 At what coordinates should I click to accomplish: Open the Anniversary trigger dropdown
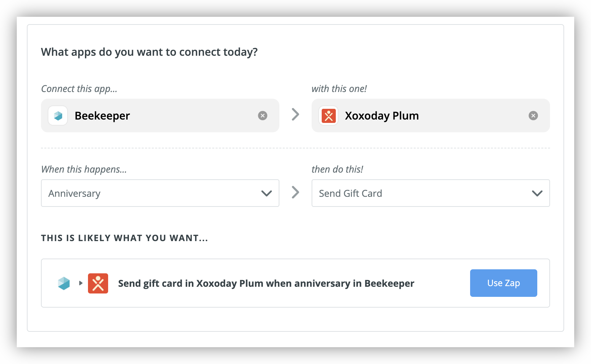(x=160, y=193)
